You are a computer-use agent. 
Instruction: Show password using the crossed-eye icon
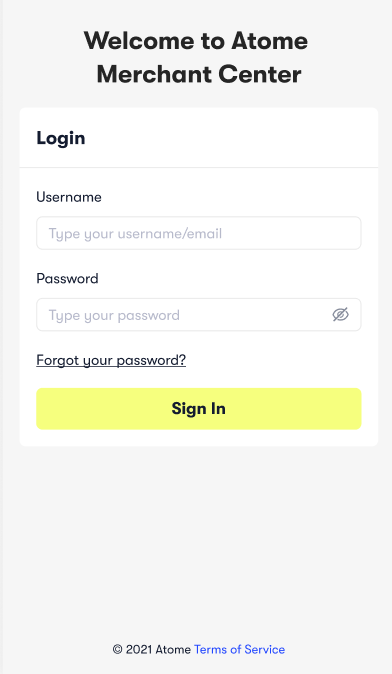tap(340, 315)
